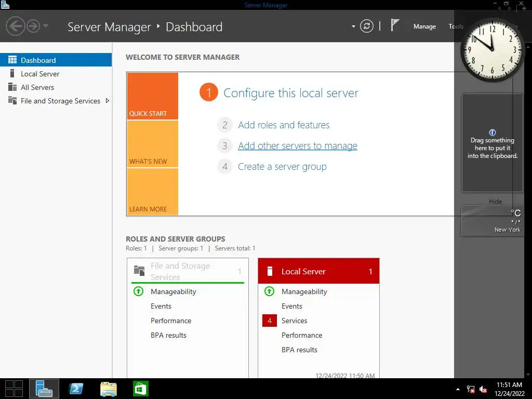The height and width of the screenshot is (399, 532).
Task: Click Events in the Local Server tile
Action: click(x=292, y=306)
